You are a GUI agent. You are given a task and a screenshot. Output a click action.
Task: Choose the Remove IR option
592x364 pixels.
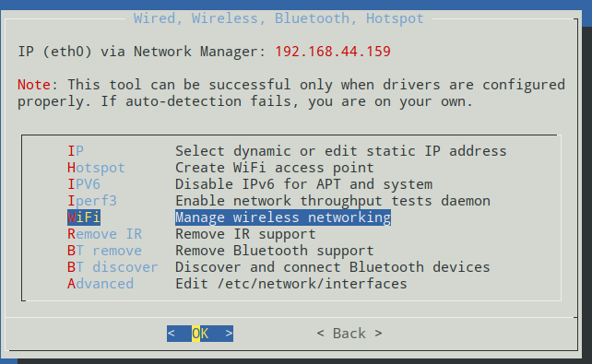(x=104, y=234)
